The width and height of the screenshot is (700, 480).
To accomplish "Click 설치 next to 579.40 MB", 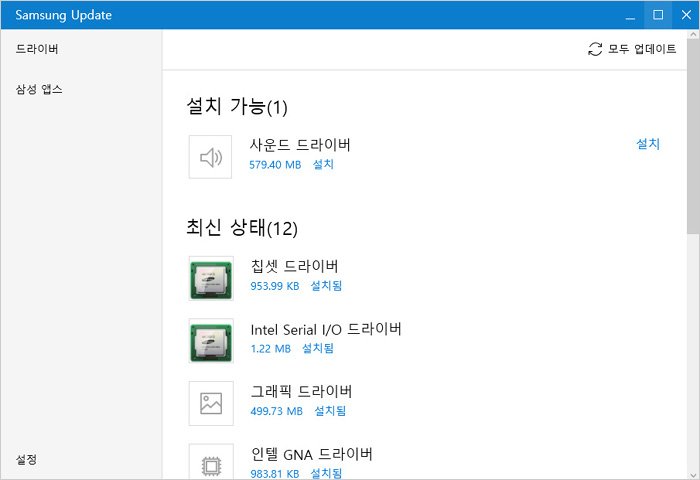I will [323, 164].
